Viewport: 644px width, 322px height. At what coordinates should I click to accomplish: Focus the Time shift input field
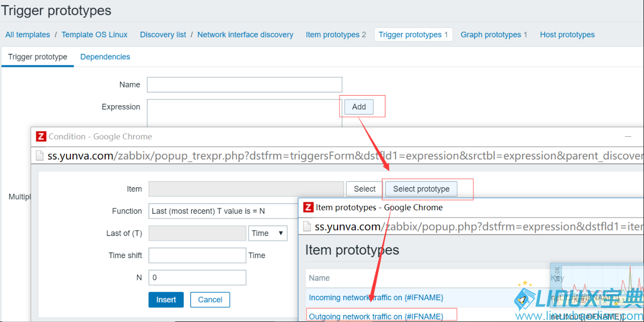(197, 256)
